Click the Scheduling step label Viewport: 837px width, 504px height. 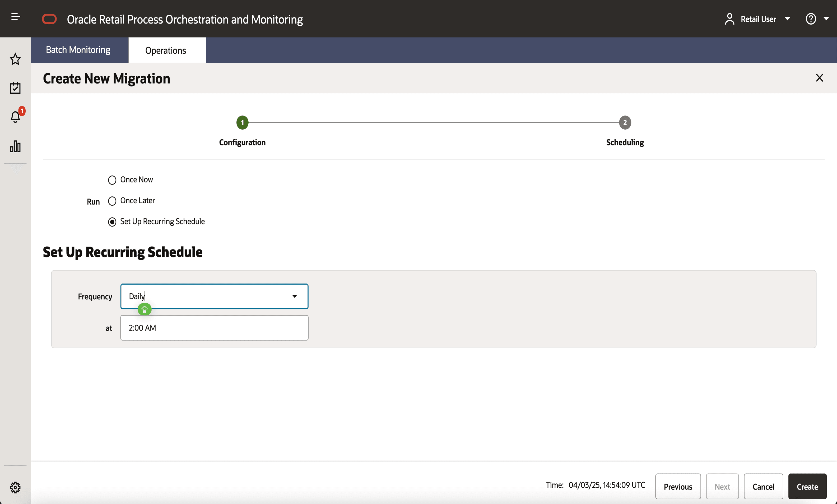click(x=625, y=142)
